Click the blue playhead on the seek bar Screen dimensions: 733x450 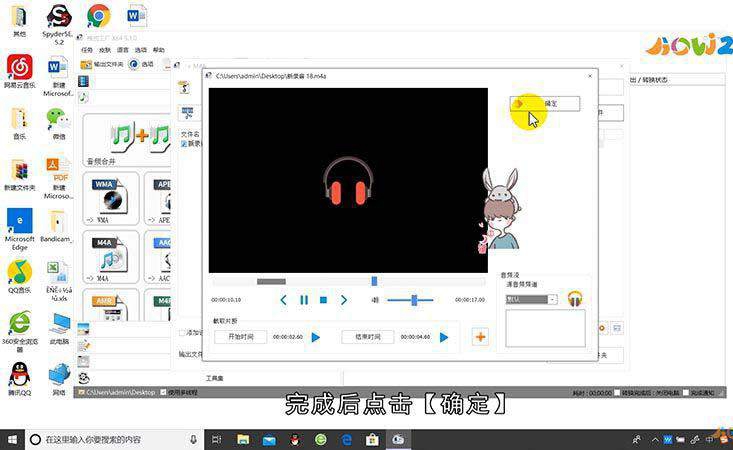coord(374,281)
